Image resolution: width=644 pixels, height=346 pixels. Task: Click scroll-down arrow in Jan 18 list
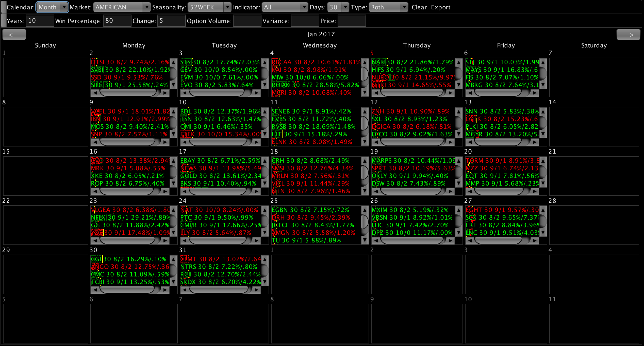pos(365,191)
